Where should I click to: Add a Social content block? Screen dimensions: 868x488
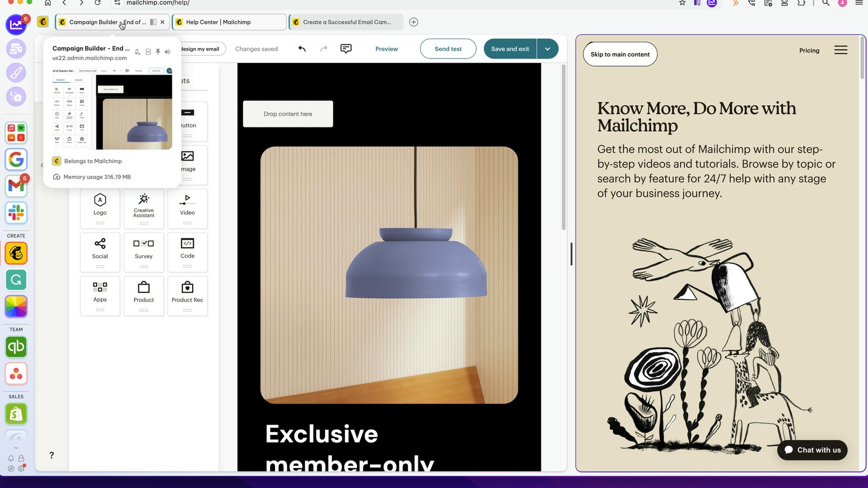(100, 252)
